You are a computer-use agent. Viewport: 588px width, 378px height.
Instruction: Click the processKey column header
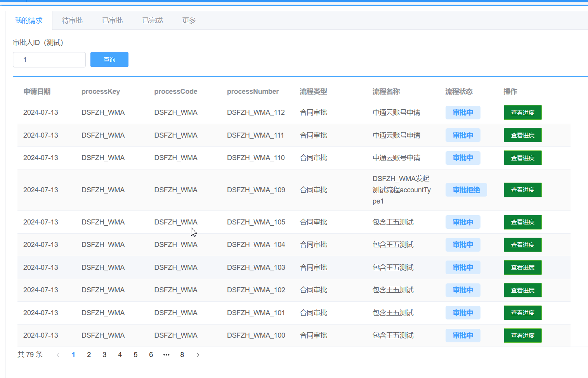(101, 91)
